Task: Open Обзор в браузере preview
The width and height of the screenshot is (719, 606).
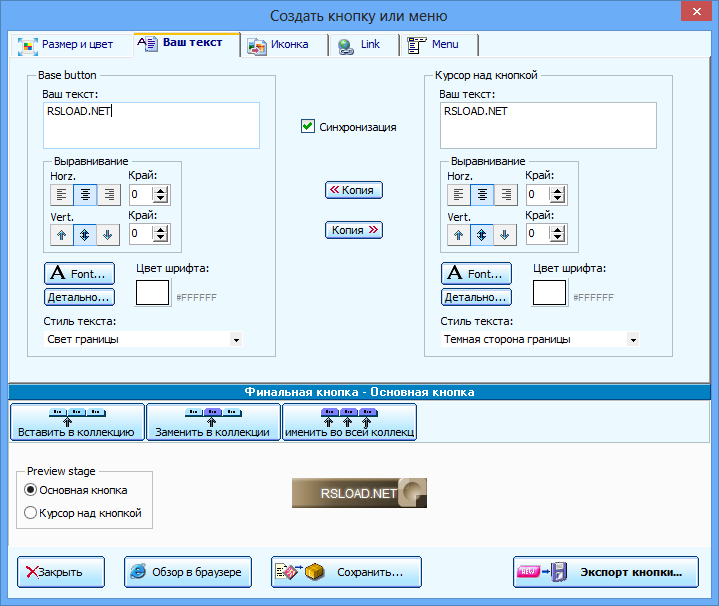Action: 188,572
